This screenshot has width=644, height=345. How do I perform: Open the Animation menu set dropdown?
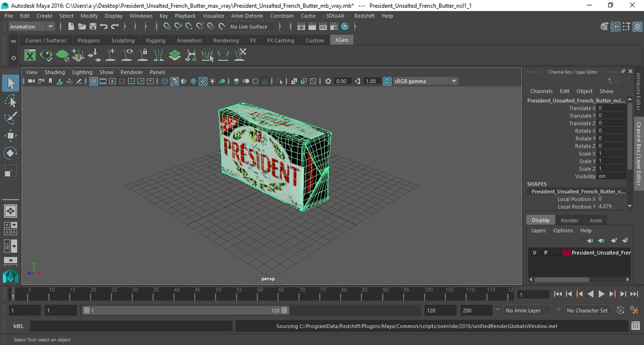tap(32, 27)
